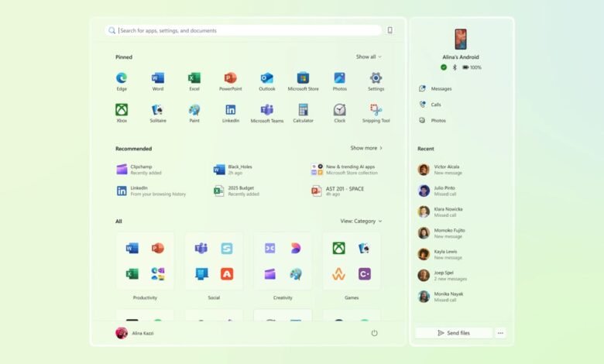Open Edge from pinned apps
Image resolution: width=604 pixels, height=364 pixels.
(x=122, y=81)
